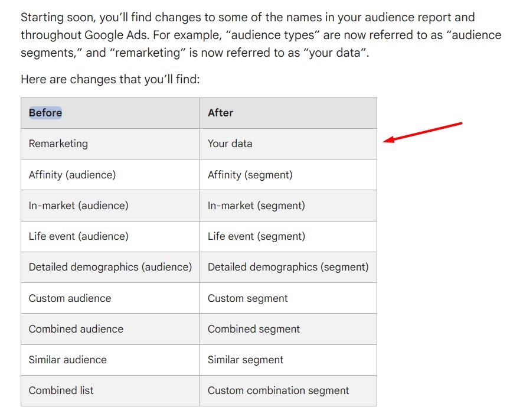This screenshot has height=420, width=523.
Task: Click the 'In-market (audience)' cell
Action: [x=110, y=206]
